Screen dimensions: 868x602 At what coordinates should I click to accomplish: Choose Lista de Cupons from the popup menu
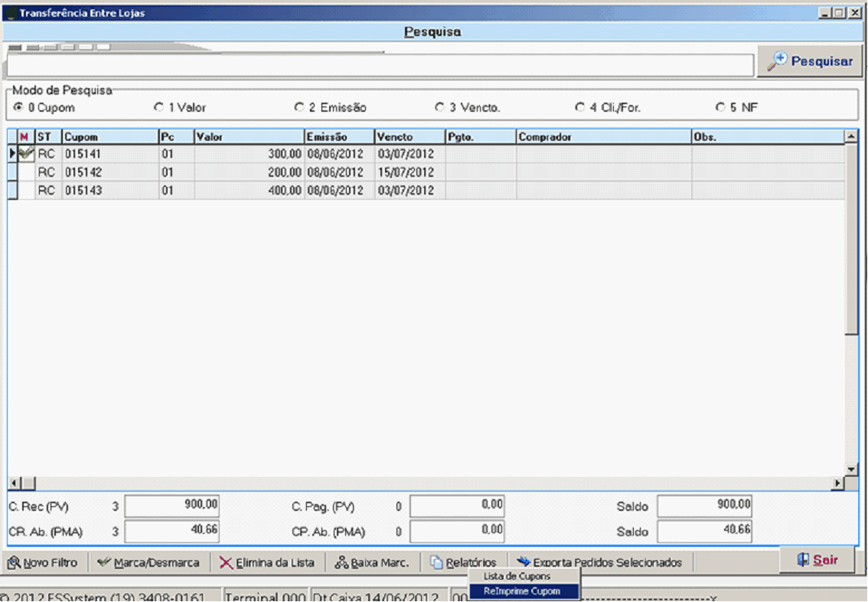pyautogui.click(x=517, y=576)
